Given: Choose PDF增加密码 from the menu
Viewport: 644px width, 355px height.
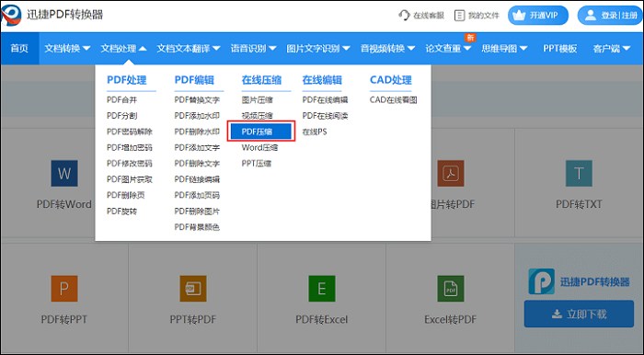Looking at the screenshot, I should [x=130, y=147].
